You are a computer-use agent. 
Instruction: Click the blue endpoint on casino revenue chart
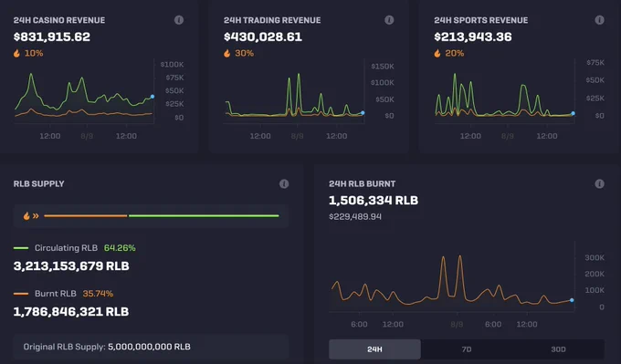point(153,97)
